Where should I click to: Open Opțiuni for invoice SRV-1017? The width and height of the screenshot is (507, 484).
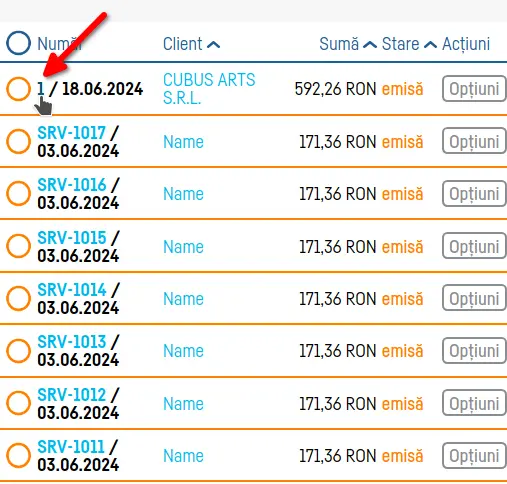[474, 141]
